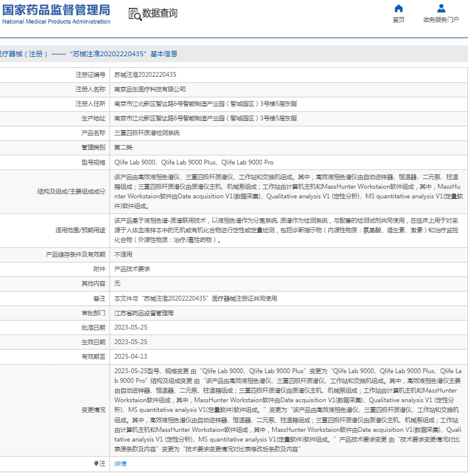Click the 不适用 storage condition value
468x476 pixels.
click(x=123, y=255)
